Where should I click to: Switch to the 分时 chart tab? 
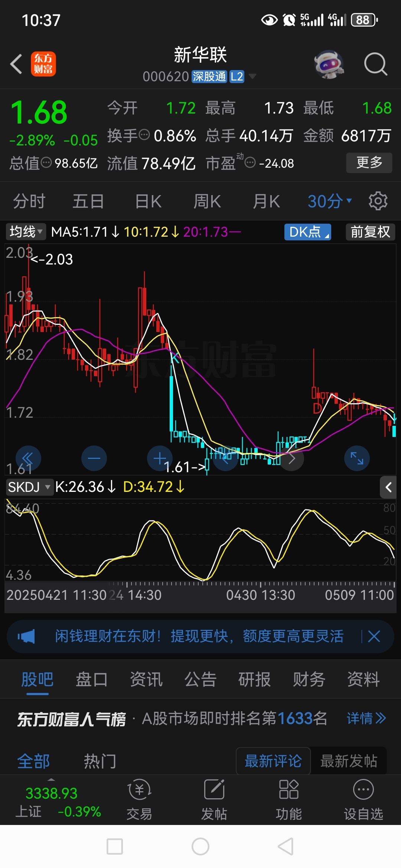(x=29, y=201)
